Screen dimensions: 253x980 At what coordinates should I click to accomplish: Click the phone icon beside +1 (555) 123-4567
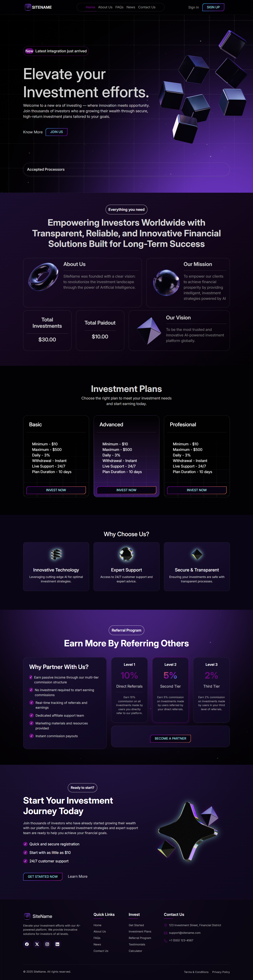pos(166,940)
